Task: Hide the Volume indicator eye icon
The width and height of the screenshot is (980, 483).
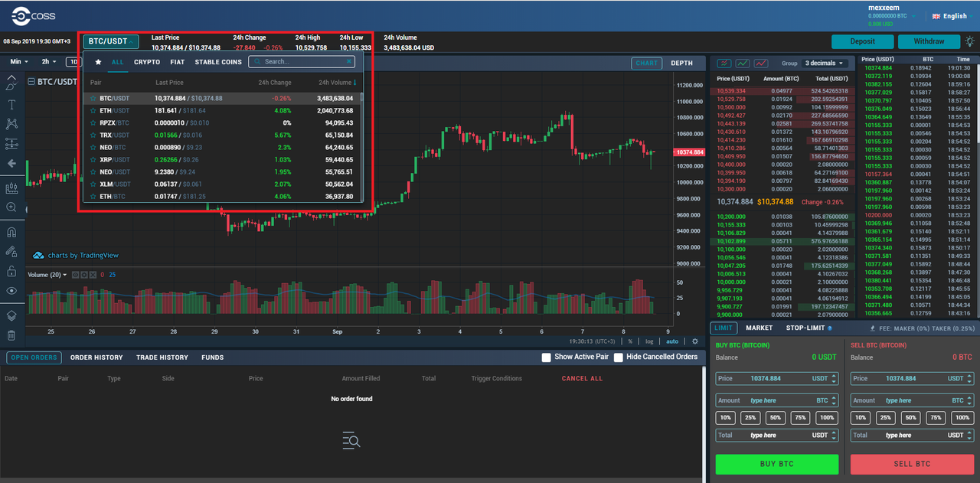Action: click(75, 275)
